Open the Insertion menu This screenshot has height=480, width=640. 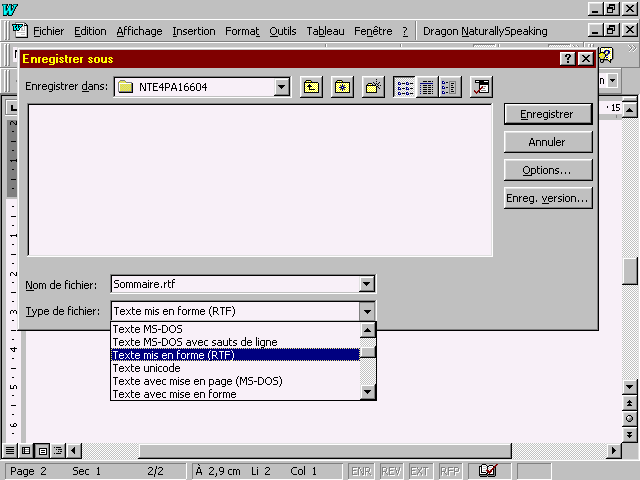click(193, 31)
